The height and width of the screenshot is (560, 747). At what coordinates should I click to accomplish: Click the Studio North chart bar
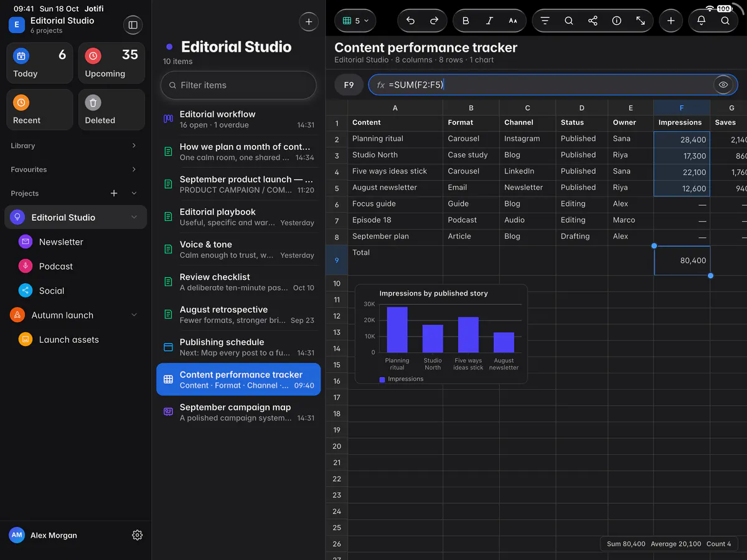(x=433, y=338)
